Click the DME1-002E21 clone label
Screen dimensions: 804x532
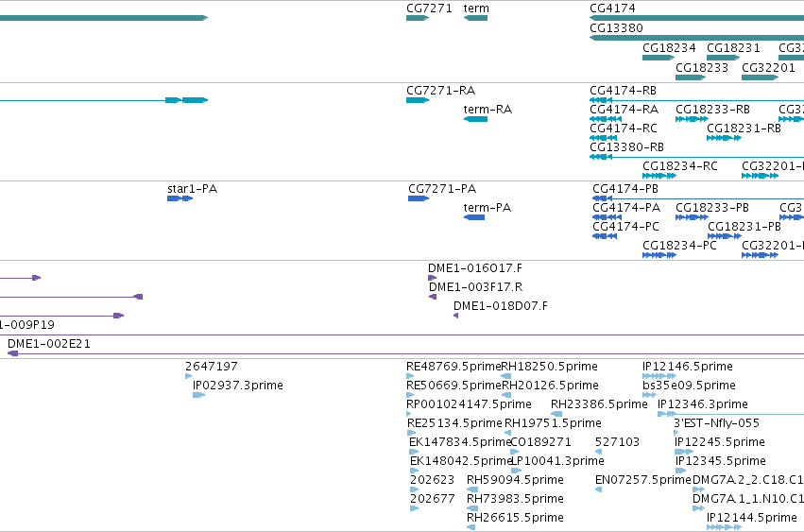[x=49, y=344]
